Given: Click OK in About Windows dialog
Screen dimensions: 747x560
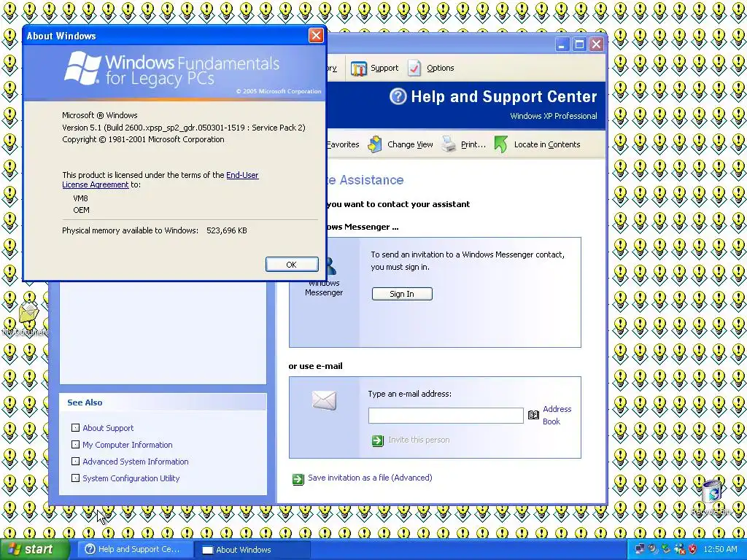Looking at the screenshot, I should tap(292, 265).
